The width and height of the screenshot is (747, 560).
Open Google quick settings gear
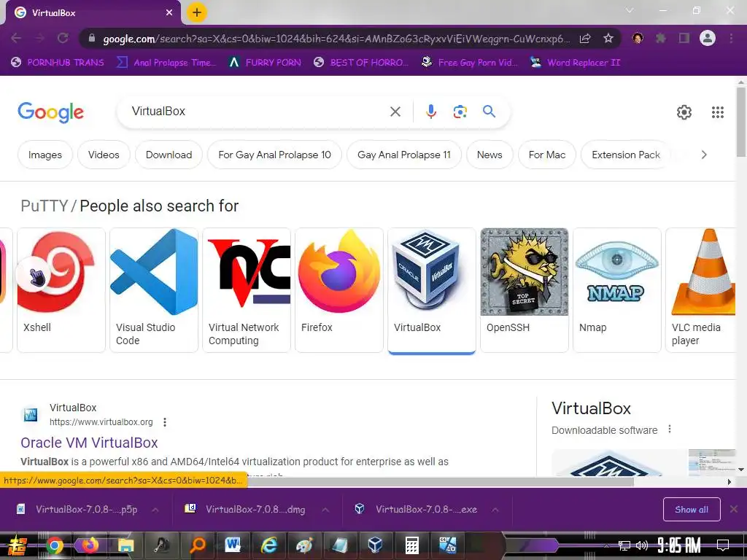[x=684, y=112]
